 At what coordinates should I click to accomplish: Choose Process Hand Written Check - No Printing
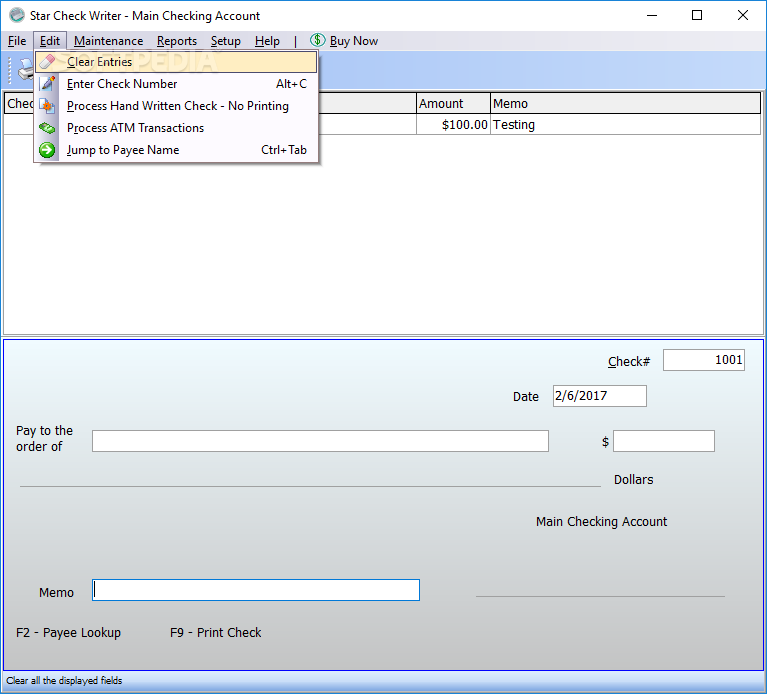[x=176, y=106]
